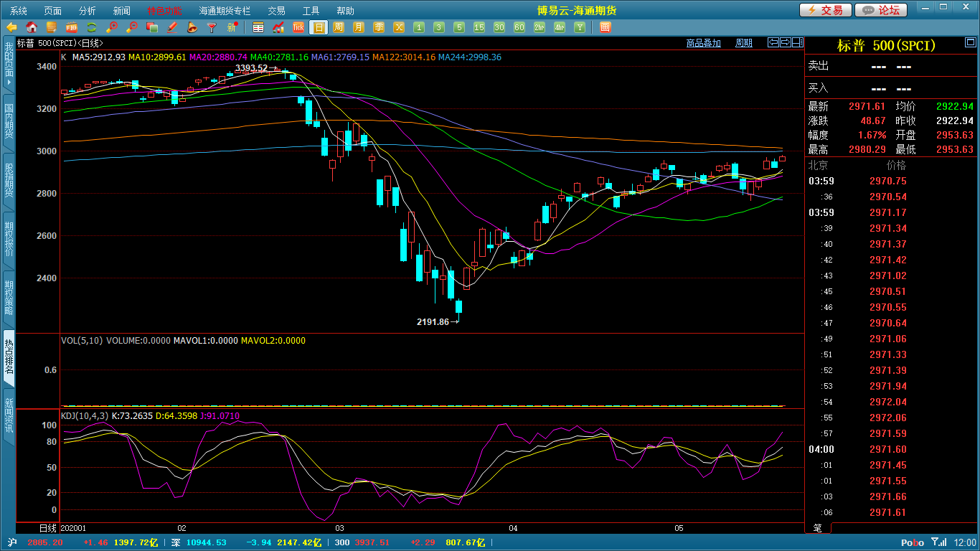Switch to 15-minute period
980x551 pixels.
point(479,27)
